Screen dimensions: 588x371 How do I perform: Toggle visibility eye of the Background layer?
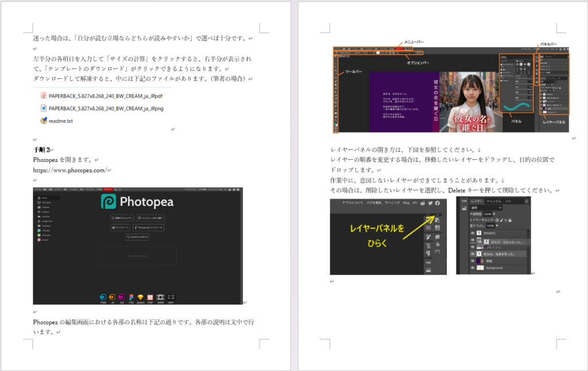tap(473, 268)
